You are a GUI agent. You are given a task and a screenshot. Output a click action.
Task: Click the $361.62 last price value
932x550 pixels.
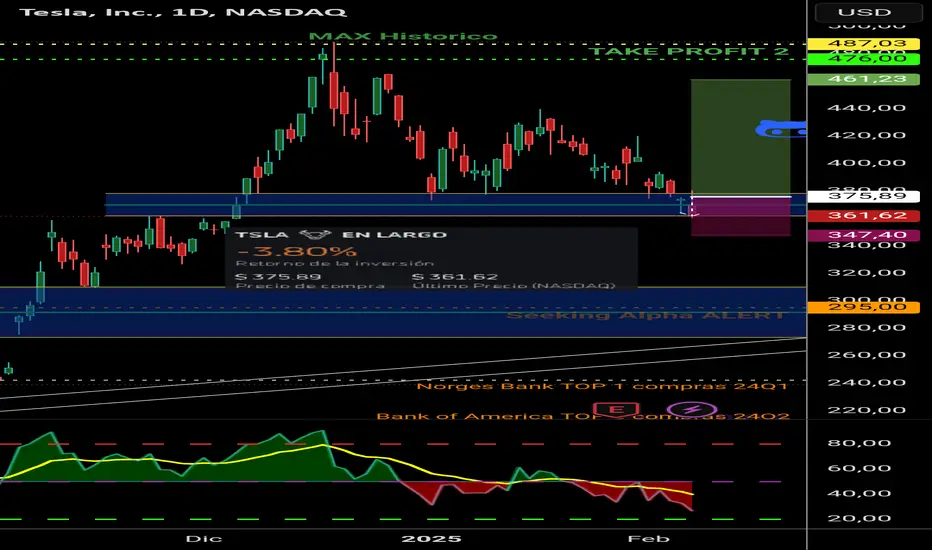455,276
